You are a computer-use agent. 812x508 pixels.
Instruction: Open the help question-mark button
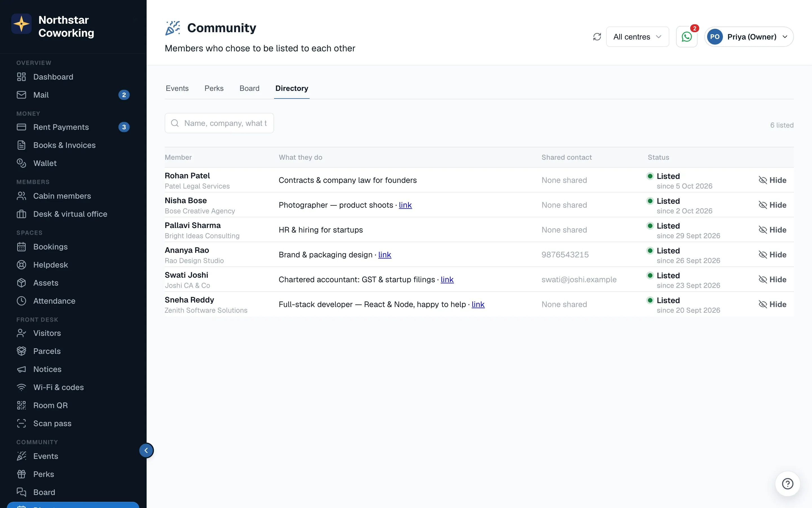click(787, 484)
